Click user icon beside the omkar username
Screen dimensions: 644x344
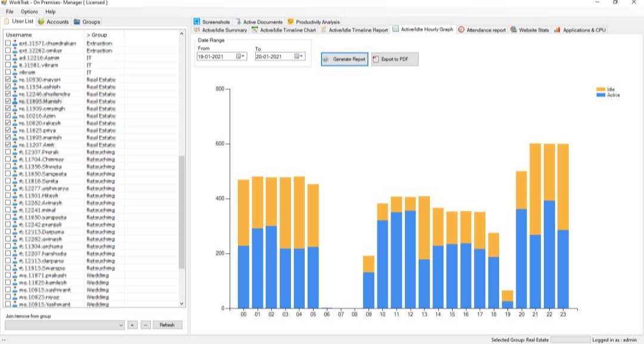(x=15, y=51)
